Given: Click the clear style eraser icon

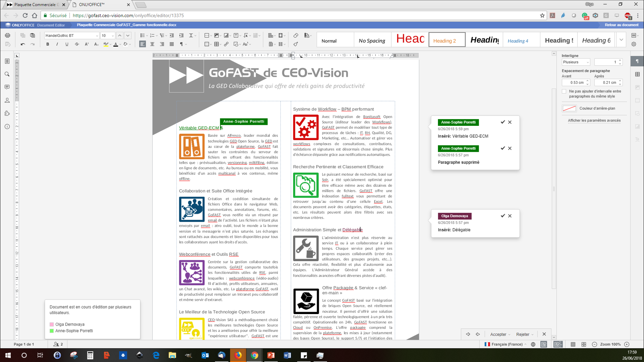Looking at the screenshot, I should click(296, 35).
